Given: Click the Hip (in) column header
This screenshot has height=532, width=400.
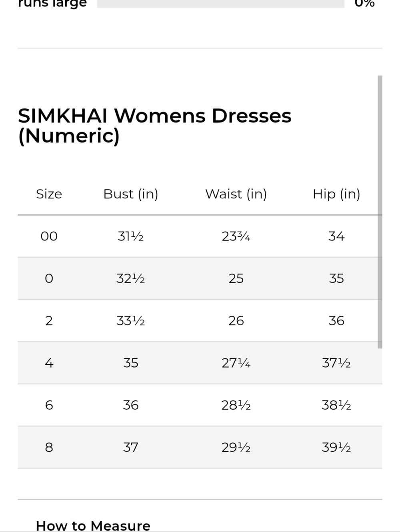Looking at the screenshot, I should (x=336, y=194).
